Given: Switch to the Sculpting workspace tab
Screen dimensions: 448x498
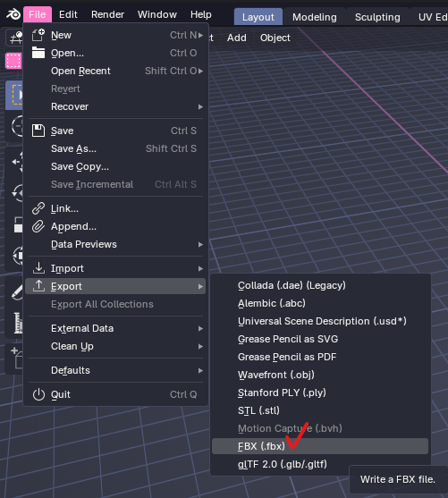Looking at the screenshot, I should 377,17.
